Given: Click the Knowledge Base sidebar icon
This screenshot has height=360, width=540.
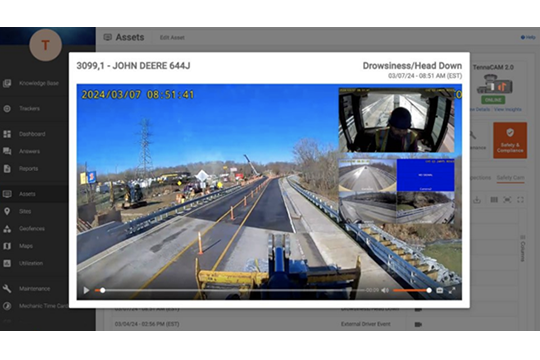Looking at the screenshot, I should pos(7,83).
